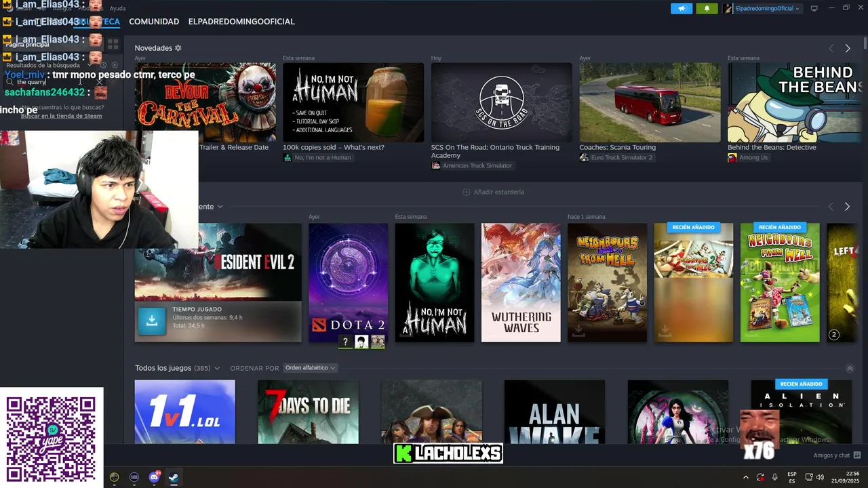Open the yellow-ringed taskbar app icon
Viewport: 868px width, 488px height.
[114, 477]
